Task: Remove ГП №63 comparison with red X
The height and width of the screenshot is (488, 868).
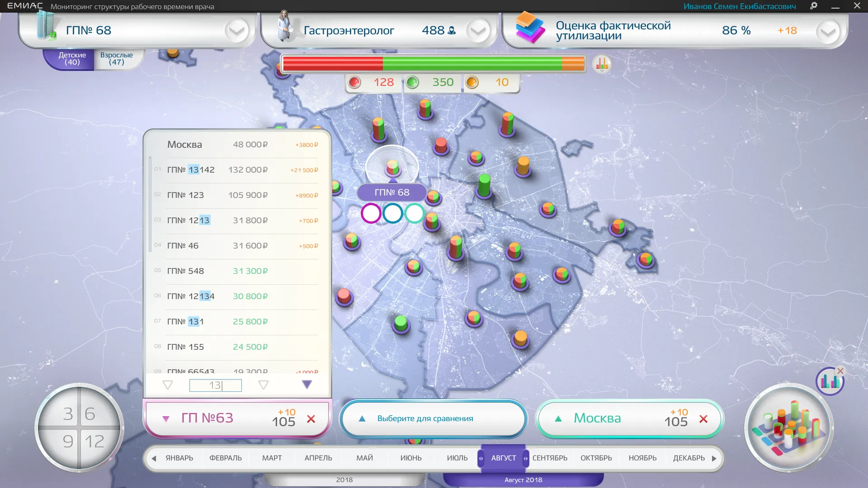Action: [x=311, y=419]
